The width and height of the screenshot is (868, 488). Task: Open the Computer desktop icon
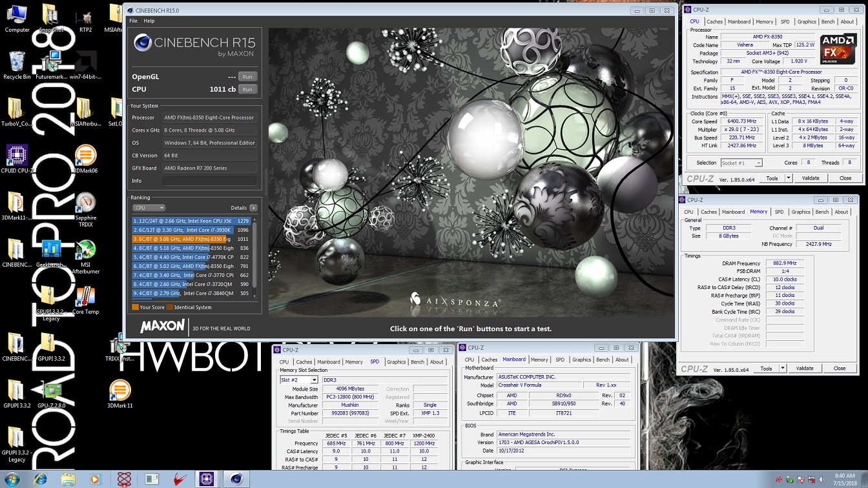point(17,18)
